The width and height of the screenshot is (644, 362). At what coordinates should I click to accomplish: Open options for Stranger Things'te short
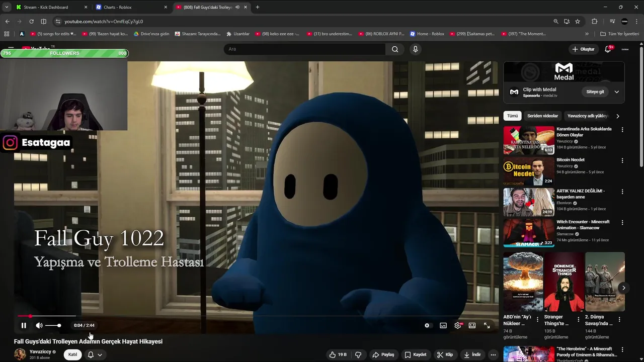click(578, 319)
